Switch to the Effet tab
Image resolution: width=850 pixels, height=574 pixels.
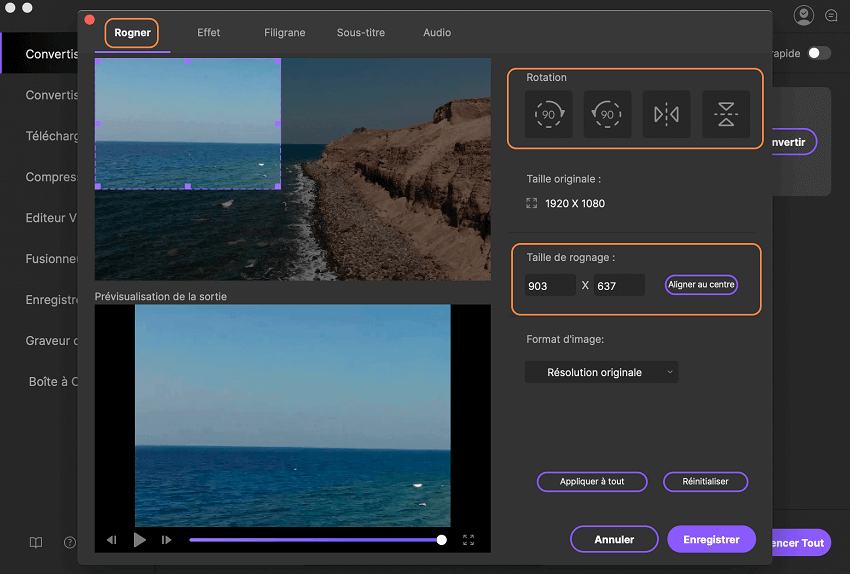[x=209, y=32]
